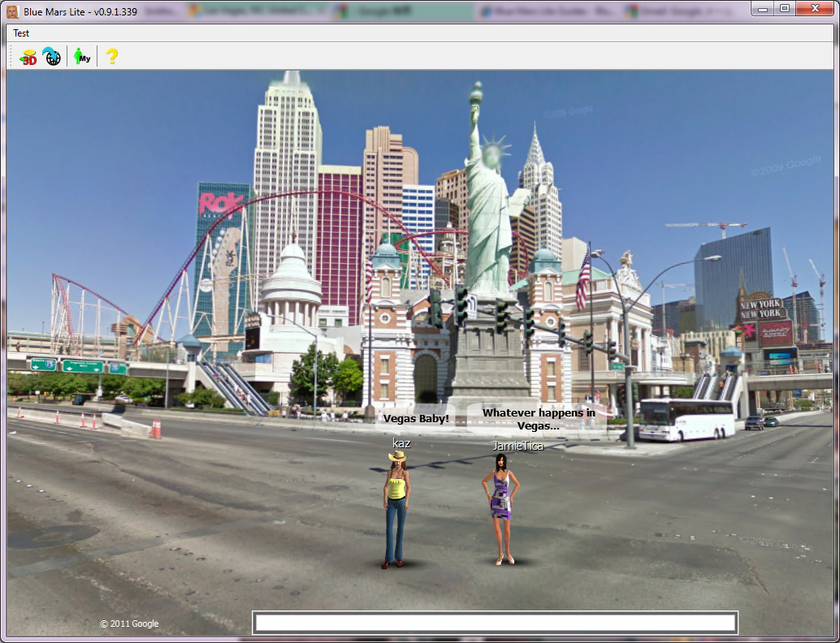Viewport: 840px width, 643px height.
Task: Click the 3D view toolbar icon
Action: [28, 56]
